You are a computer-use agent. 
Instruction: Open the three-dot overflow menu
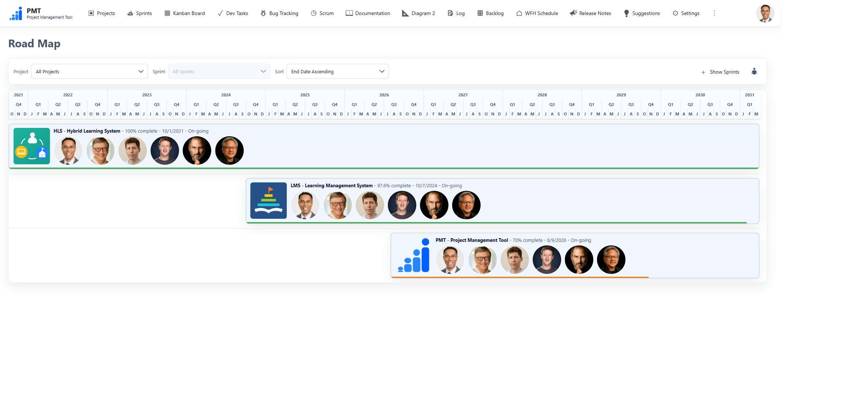coord(714,13)
